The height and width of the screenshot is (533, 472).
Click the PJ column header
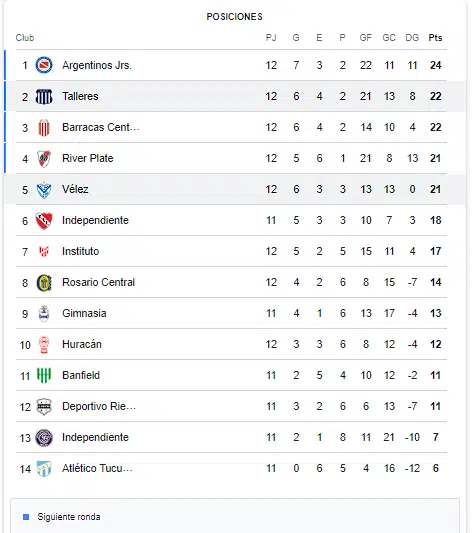[271, 37]
